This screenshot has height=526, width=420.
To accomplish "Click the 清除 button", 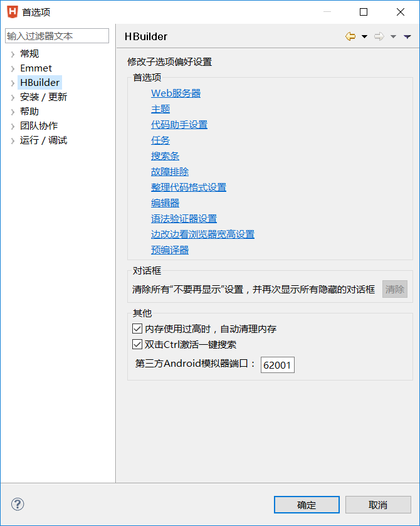I will (x=395, y=289).
